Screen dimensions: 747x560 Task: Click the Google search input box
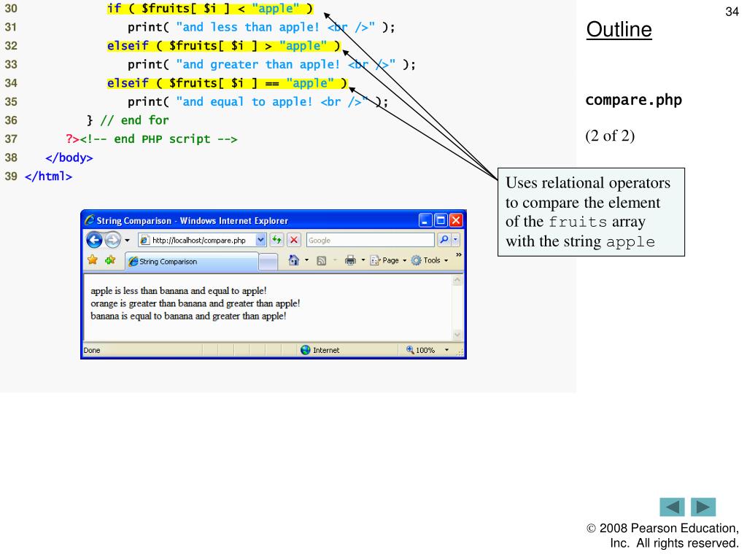pos(370,240)
